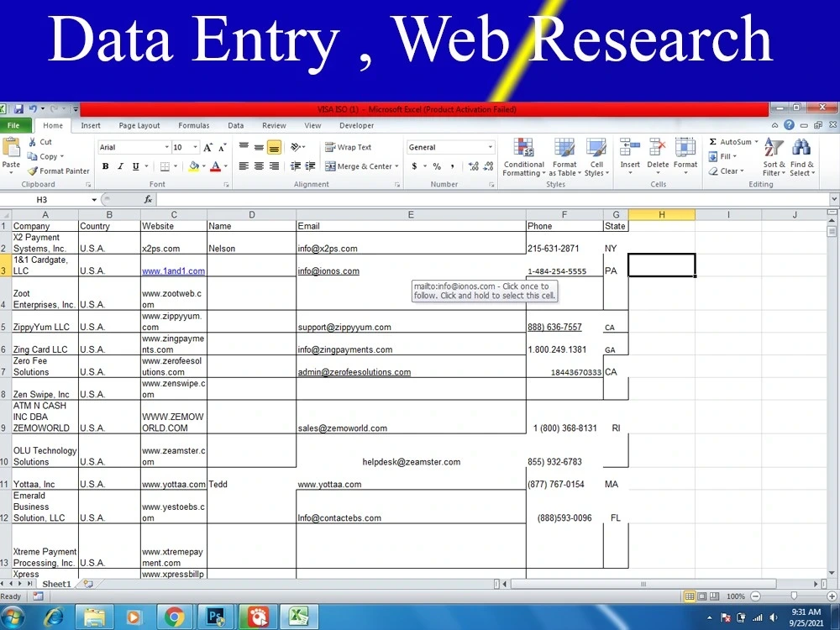
Task: Click the Fill button in Editing
Action: pos(722,156)
